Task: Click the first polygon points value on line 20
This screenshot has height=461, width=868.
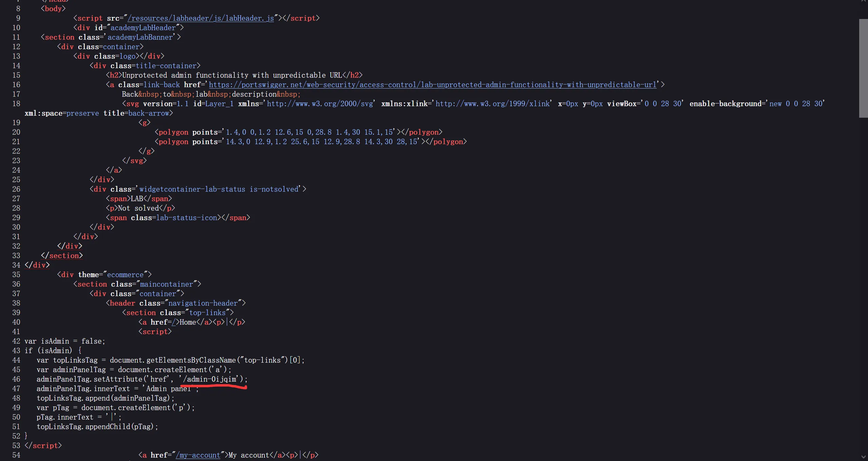Action: 310,132
